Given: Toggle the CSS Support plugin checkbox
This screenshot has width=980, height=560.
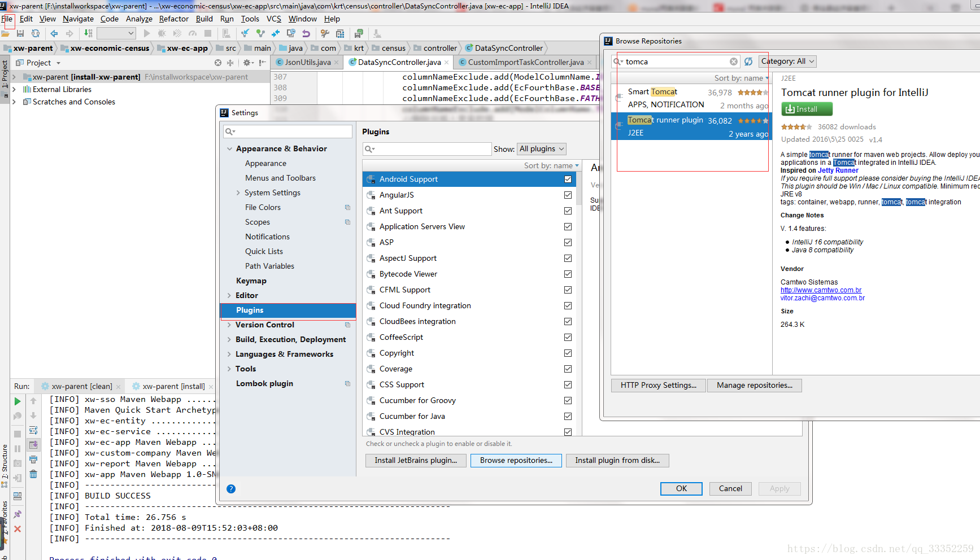Looking at the screenshot, I should coord(568,384).
